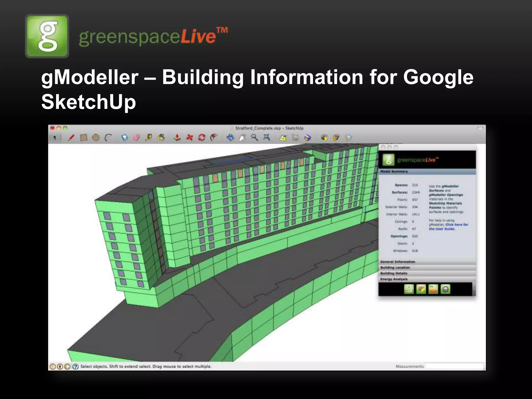Viewport: 532px width, 399px height.
Task: Click the greenspaceLive logo in the panel
Action: click(411, 160)
